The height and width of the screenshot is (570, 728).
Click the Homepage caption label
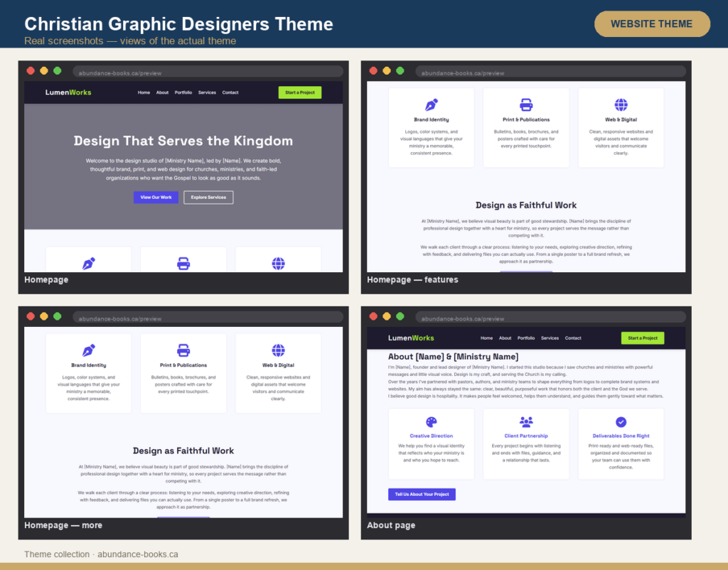[x=46, y=279]
